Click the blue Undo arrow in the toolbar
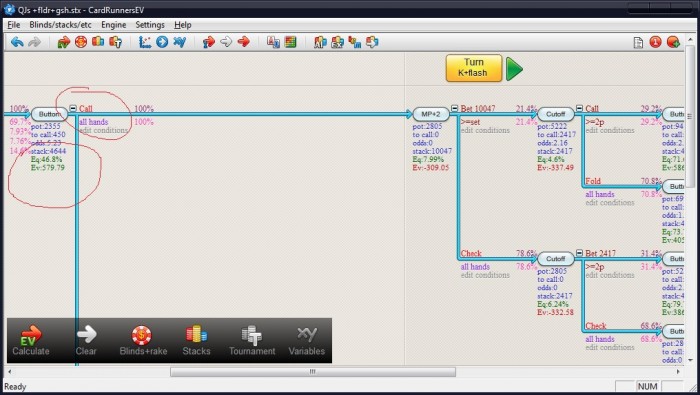This screenshot has height=395, width=700. pyautogui.click(x=17, y=42)
